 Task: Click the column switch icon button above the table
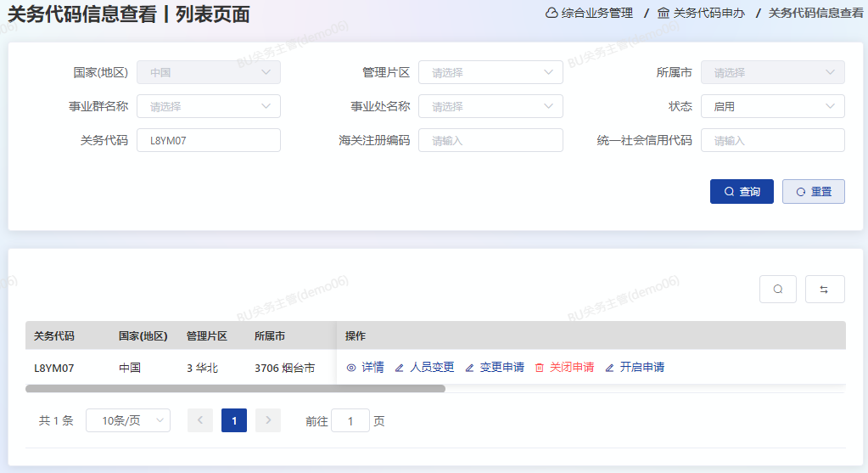[824, 289]
